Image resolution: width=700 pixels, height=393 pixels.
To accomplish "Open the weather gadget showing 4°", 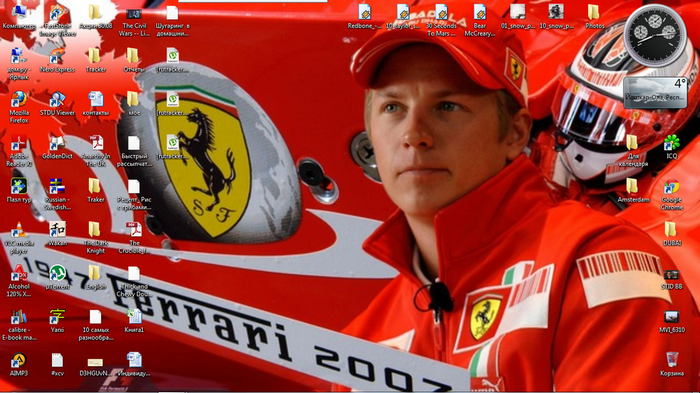I will 655,92.
